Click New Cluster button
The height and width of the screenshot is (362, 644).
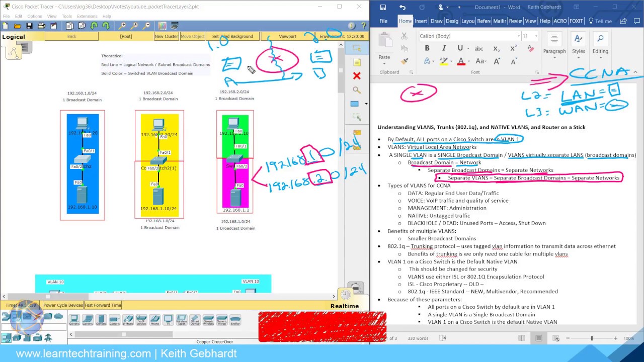(166, 36)
